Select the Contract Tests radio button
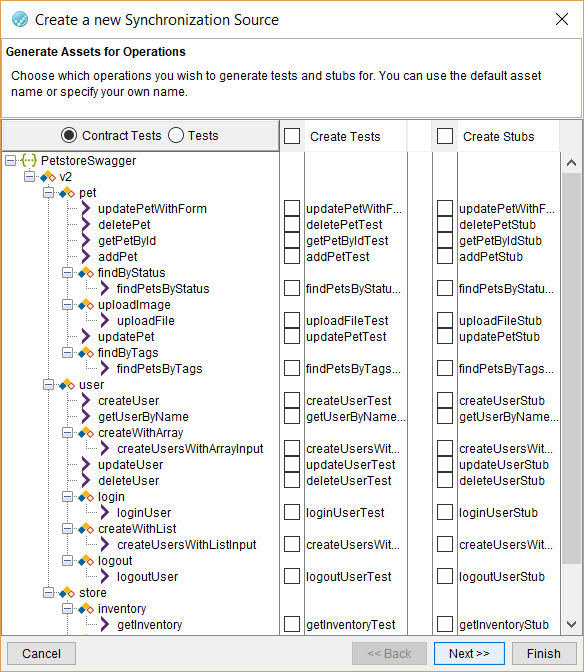 tap(69, 135)
